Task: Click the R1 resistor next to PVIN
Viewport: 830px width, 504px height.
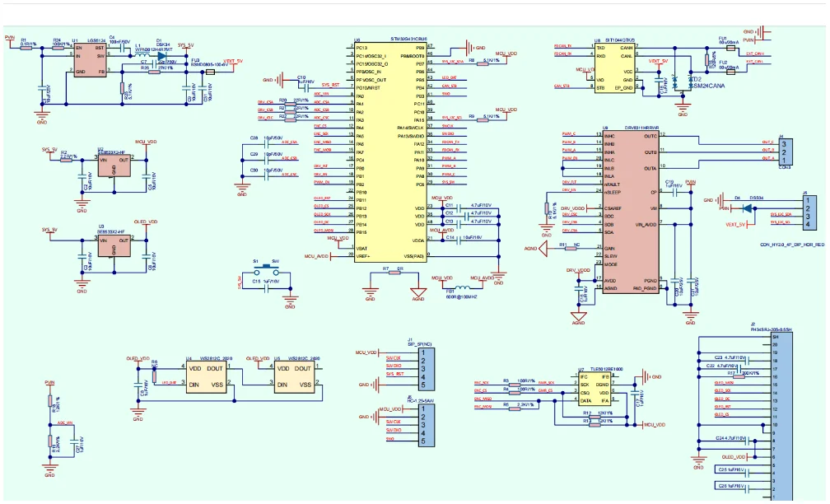Action: 26,47
